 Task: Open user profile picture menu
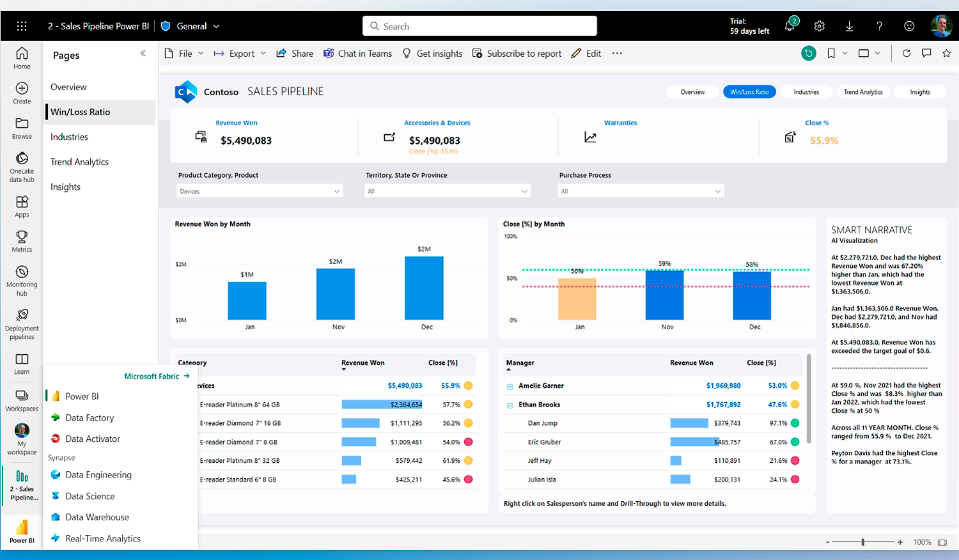pos(941,26)
